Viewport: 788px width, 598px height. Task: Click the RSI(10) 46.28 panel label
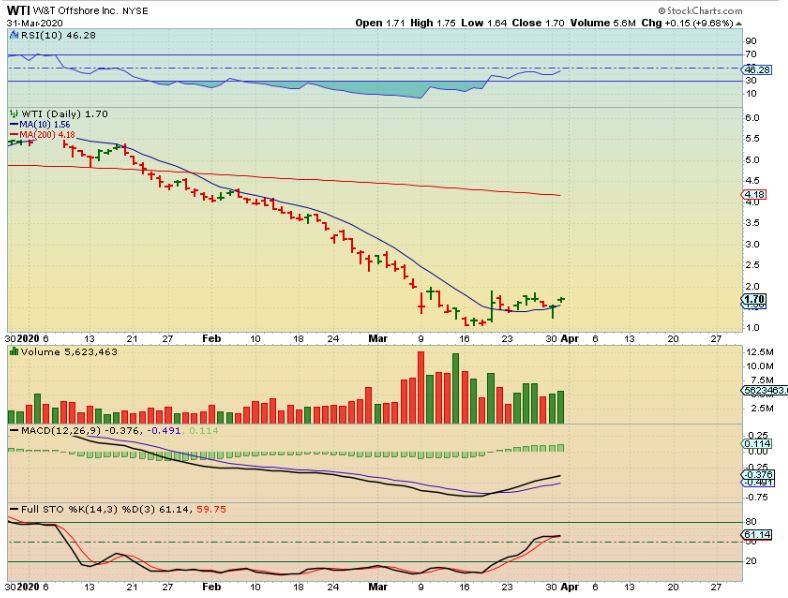(58, 36)
